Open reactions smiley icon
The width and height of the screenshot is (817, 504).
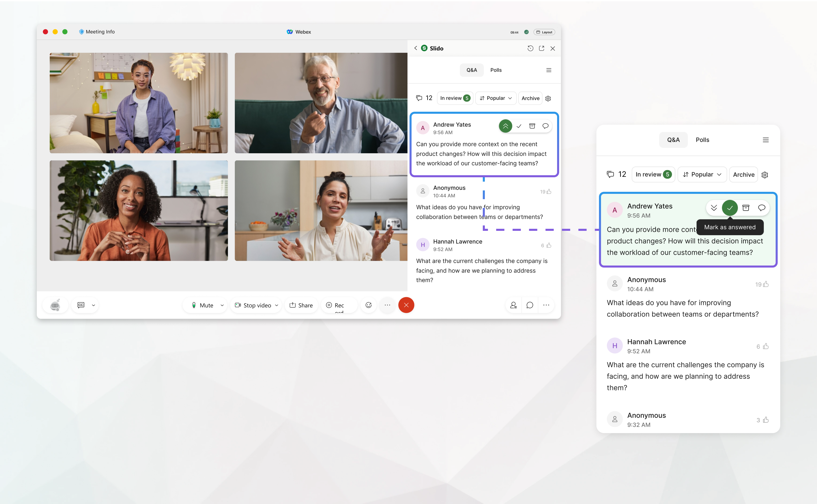[369, 305]
